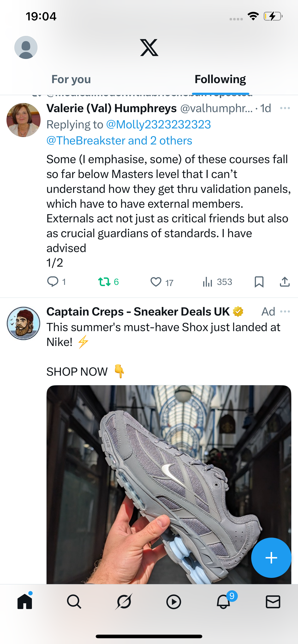The image size is (298, 644).
Task: Switch to the For you tab
Action: pos(71,80)
